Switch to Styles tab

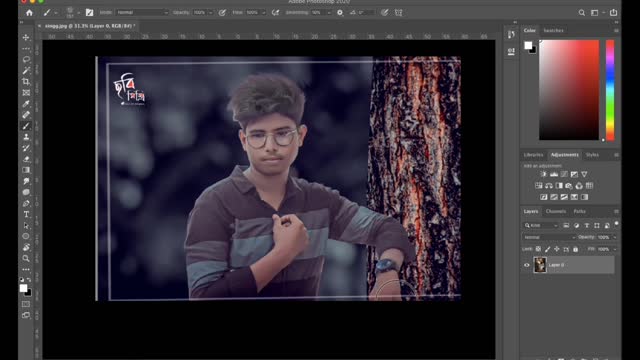(x=592, y=155)
